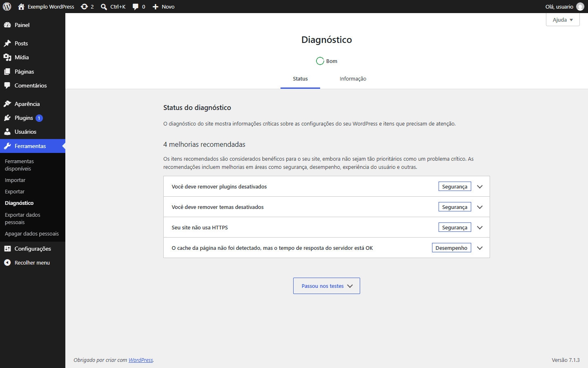The width and height of the screenshot is (588, 368).
Task: Open Importar in the Ferramentas submenu
Action: tap(15, 180)
